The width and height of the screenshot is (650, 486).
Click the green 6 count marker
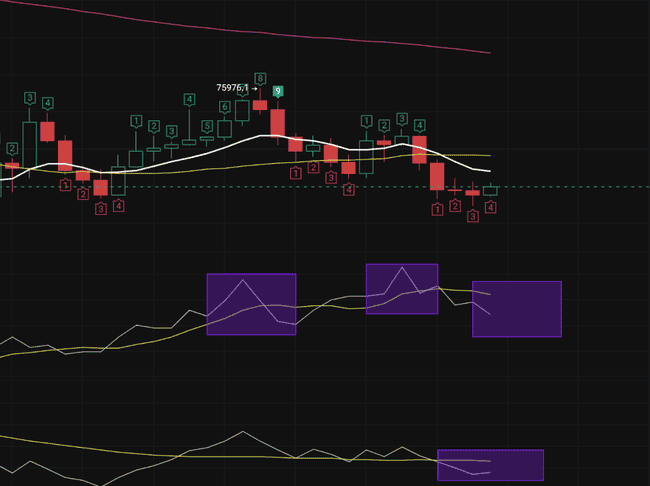click(225, 107)
